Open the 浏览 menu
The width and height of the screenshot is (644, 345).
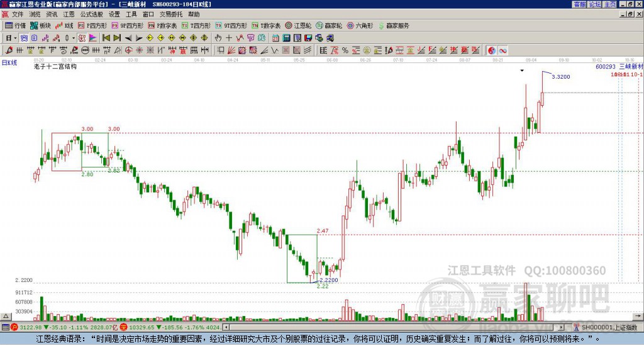pos(35,14)
